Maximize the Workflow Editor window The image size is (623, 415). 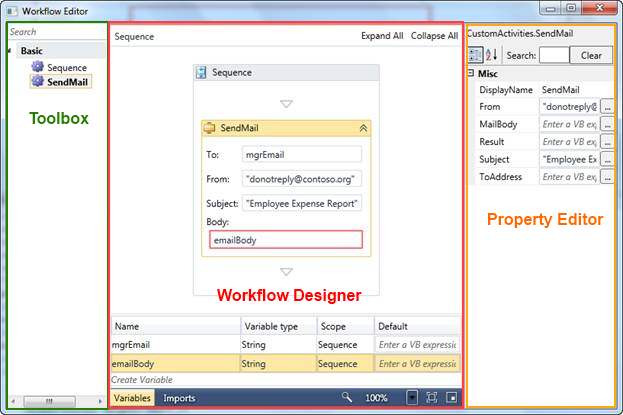[571, 8]
